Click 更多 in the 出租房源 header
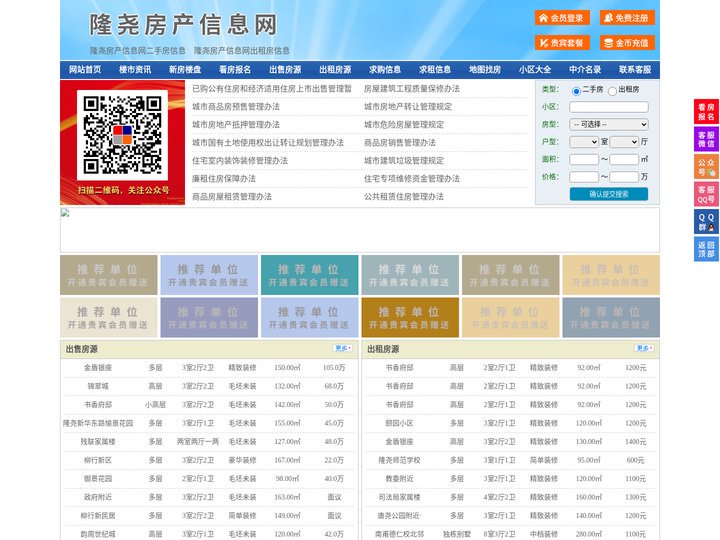This screenshot has width=720, height=540. click(644, 349)
